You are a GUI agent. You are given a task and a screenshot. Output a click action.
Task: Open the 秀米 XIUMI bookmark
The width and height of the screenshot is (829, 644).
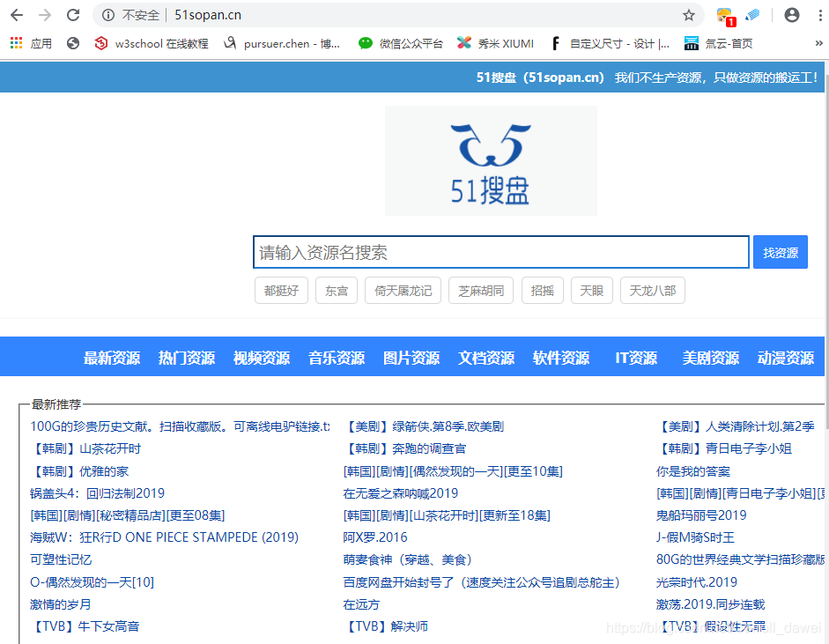click(x=495, y=43)
